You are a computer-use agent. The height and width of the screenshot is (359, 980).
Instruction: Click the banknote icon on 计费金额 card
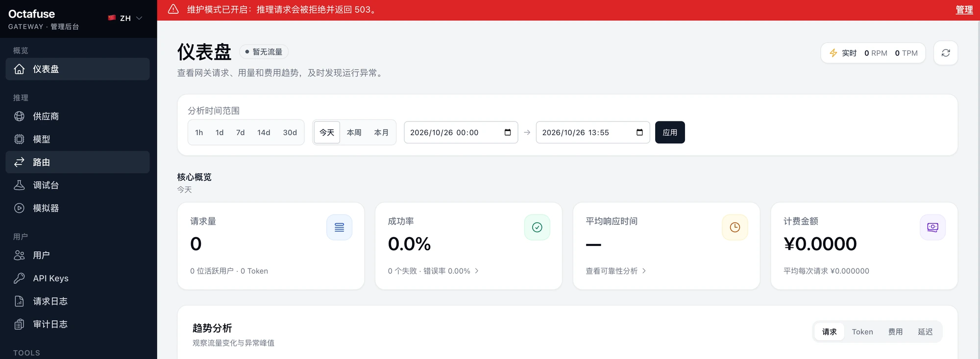click(933, 227)
